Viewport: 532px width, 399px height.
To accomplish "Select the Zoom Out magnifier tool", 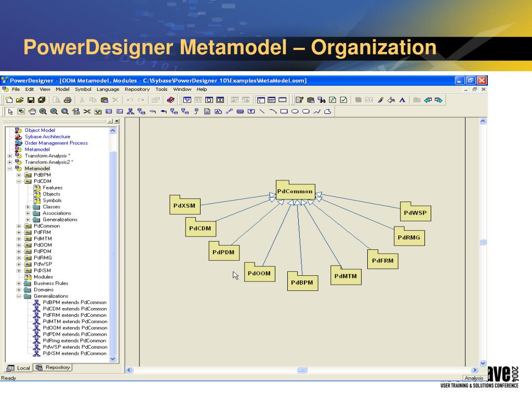I will coord(54,111).
